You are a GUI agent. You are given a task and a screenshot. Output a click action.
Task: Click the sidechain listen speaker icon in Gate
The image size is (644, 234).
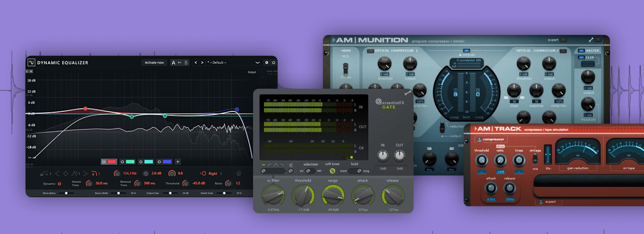tap(291, 165)
